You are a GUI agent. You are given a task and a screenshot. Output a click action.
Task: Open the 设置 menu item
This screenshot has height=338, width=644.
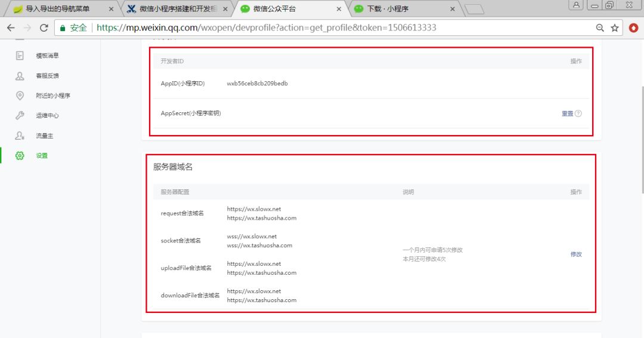coord(42,155)
